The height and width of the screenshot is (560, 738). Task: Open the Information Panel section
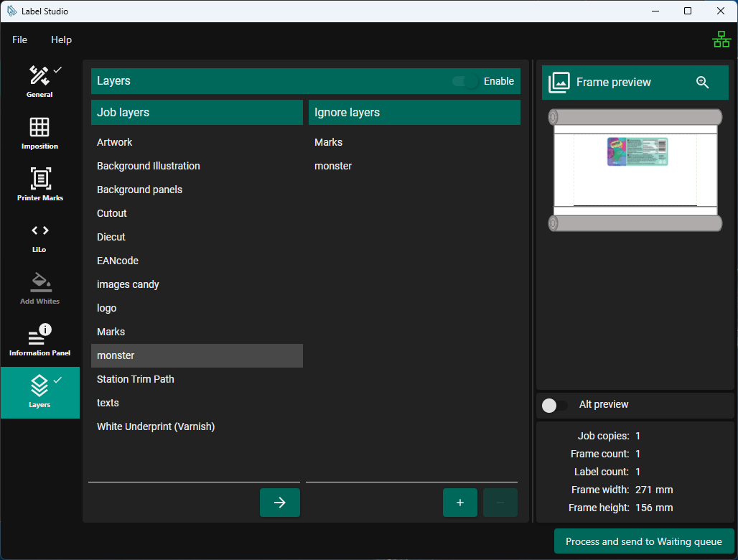(x=39, y=340)
